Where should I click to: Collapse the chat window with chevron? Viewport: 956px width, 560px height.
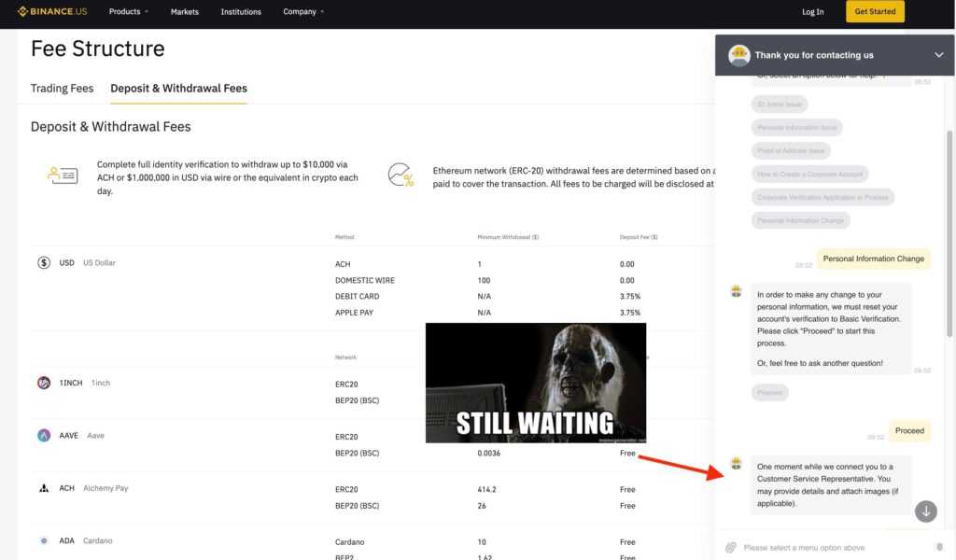[938, 55]
